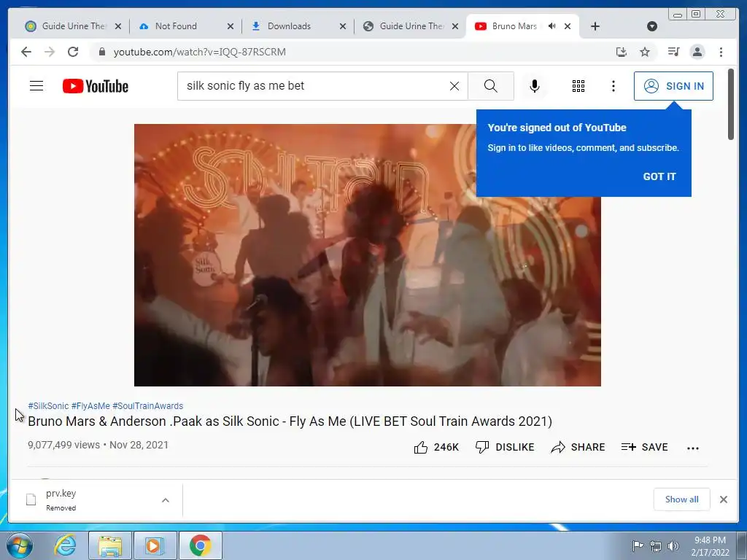Open more actions ellipsis below video
Viewport: 747px width, 560px height.
click(693, 448)
